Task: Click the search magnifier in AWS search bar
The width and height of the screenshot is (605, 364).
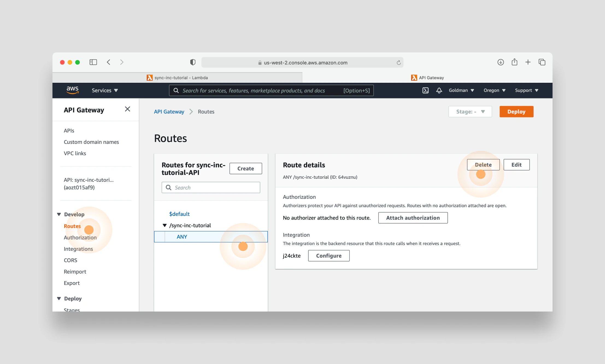Action: click(x=176, y=90)
